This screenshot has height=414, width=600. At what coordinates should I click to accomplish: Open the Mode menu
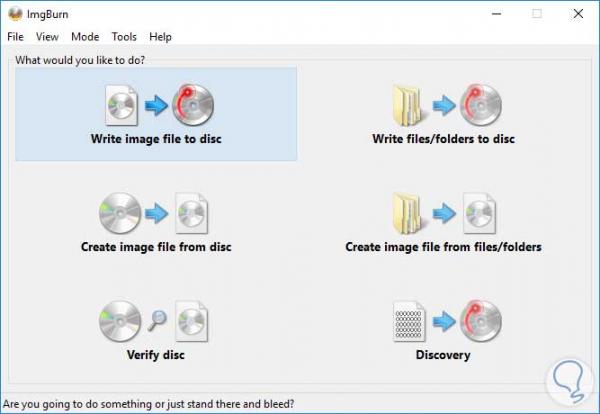click(85, 37)
